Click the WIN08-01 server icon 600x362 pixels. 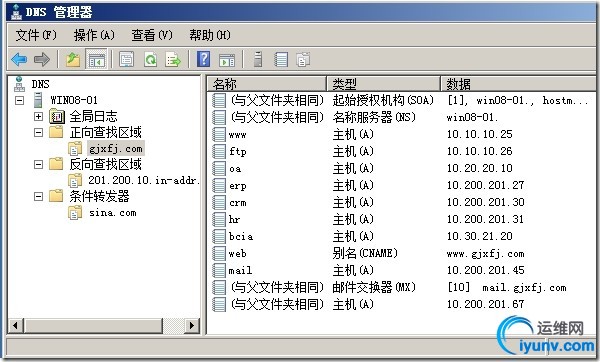38,100
